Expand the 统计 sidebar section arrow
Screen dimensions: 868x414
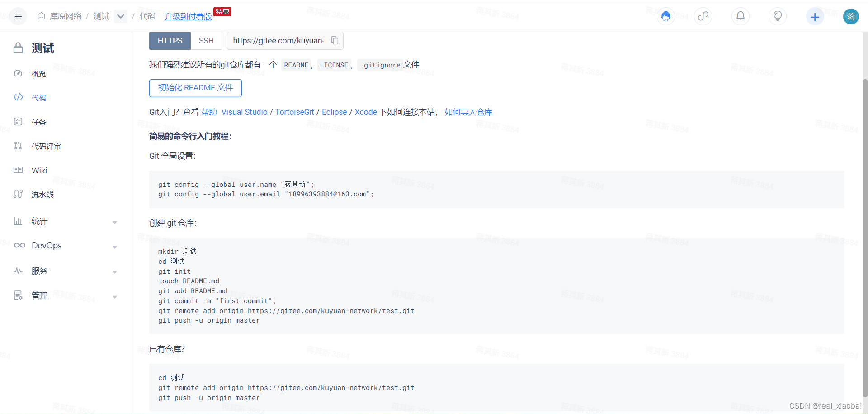pos(115,222)
